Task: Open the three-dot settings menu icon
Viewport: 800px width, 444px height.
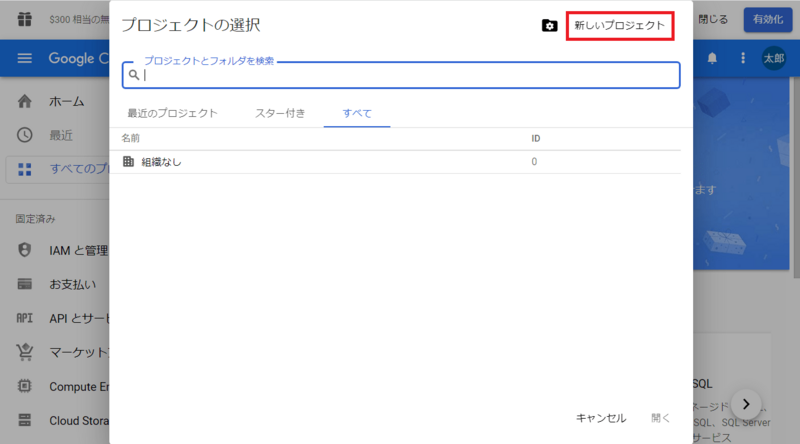Action: pos(742,59)
